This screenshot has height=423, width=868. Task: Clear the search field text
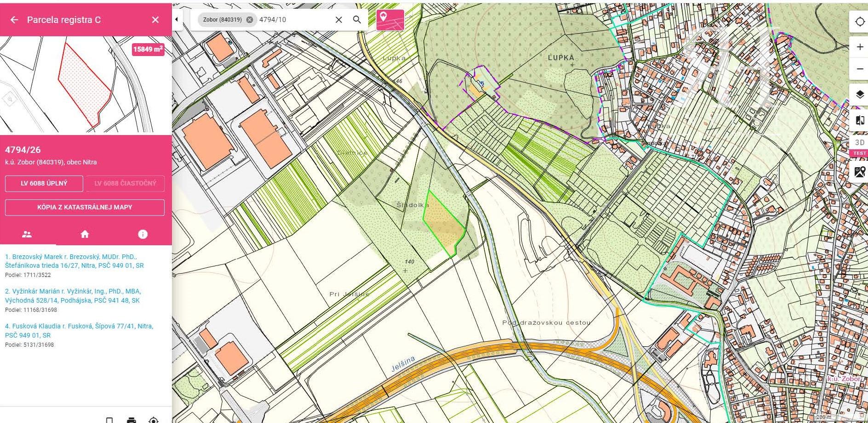[338, 20]
